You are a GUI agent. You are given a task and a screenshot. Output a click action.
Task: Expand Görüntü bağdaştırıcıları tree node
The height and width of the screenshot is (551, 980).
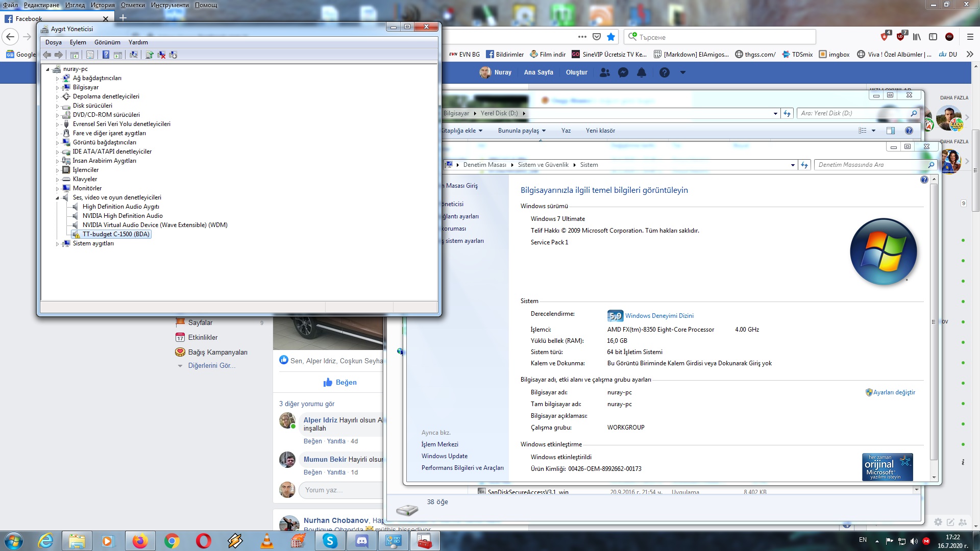[x=58, y=143]
